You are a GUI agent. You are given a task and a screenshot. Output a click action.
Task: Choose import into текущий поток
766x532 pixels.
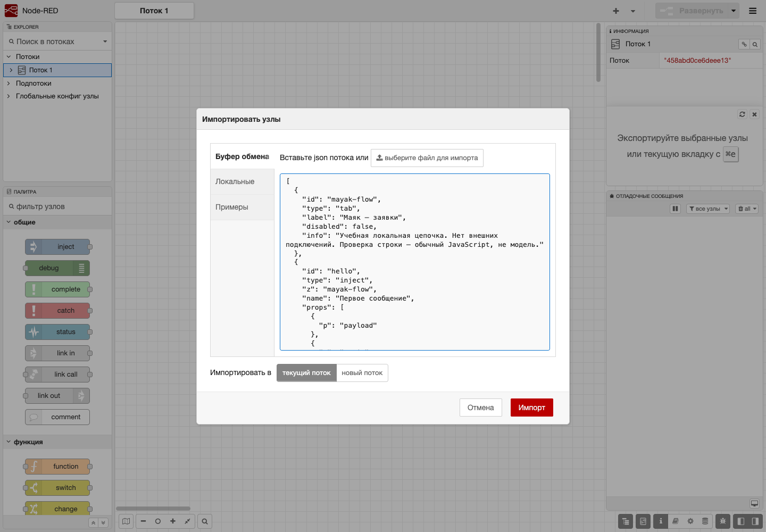point(306,373)
